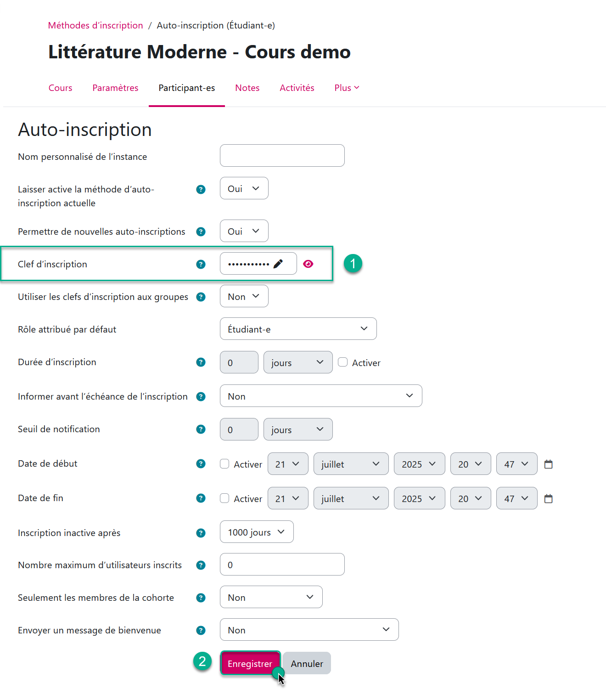The image size is (606, 700).
Task: Click the pencil icon to edit enrolment key
Action: (x=278, y=264)
